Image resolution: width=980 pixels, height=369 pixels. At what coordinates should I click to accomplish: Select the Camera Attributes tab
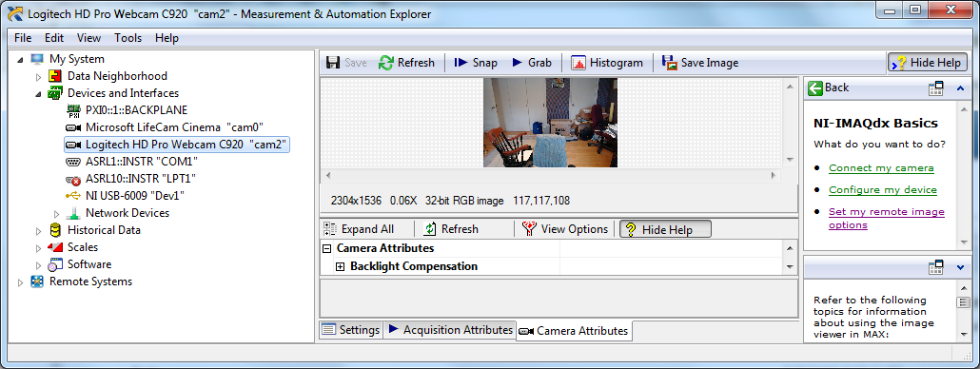(575, 331)
